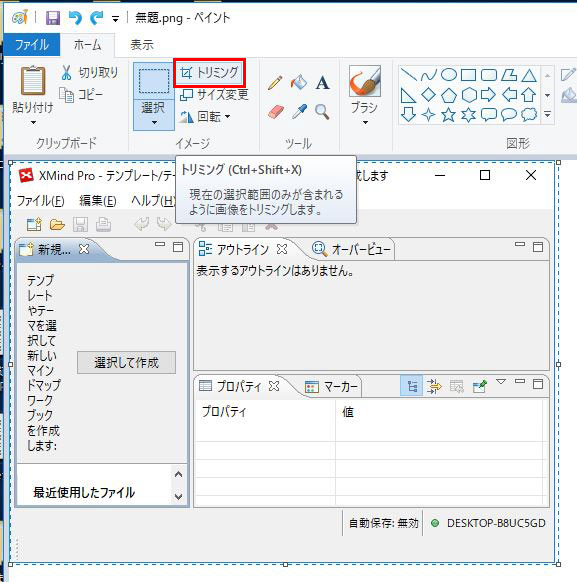This screenshot has width=577, height=582.
Task: Click コピー in the clipboard group
Action: 81,95
